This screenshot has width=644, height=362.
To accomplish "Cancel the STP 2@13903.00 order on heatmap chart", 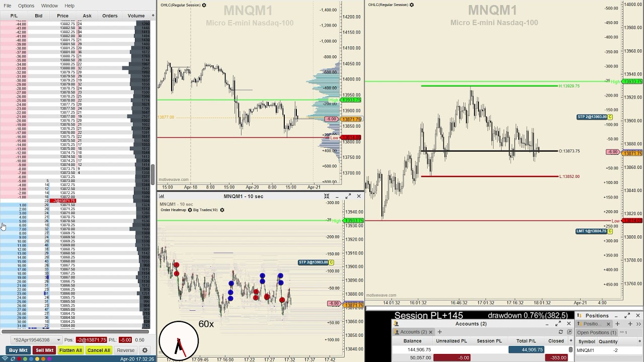I will [x=332, y=262].
